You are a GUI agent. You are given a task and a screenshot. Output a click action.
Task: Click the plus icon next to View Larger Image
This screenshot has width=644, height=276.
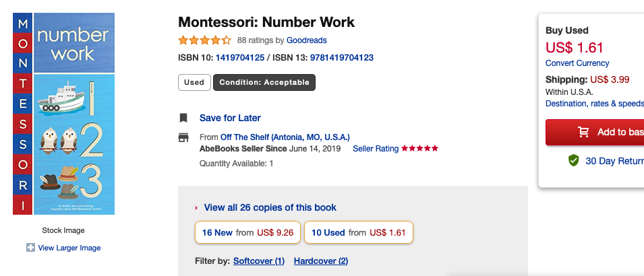[x=30, y=247]
